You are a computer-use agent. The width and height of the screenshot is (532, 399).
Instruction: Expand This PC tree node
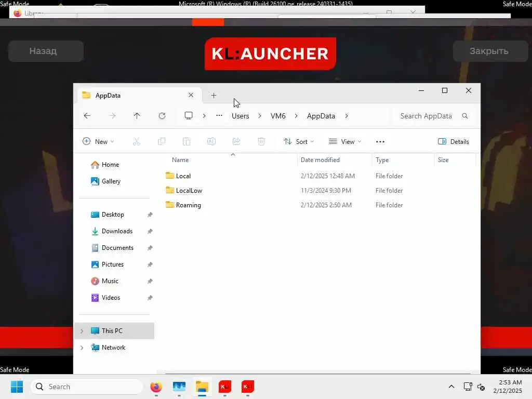(x=82, y=331)
